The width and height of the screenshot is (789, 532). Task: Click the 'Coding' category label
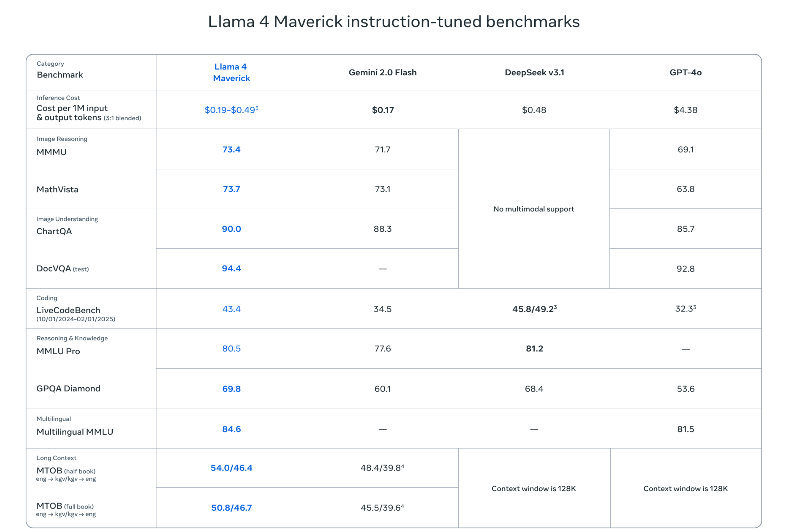(x=47, y=298)
